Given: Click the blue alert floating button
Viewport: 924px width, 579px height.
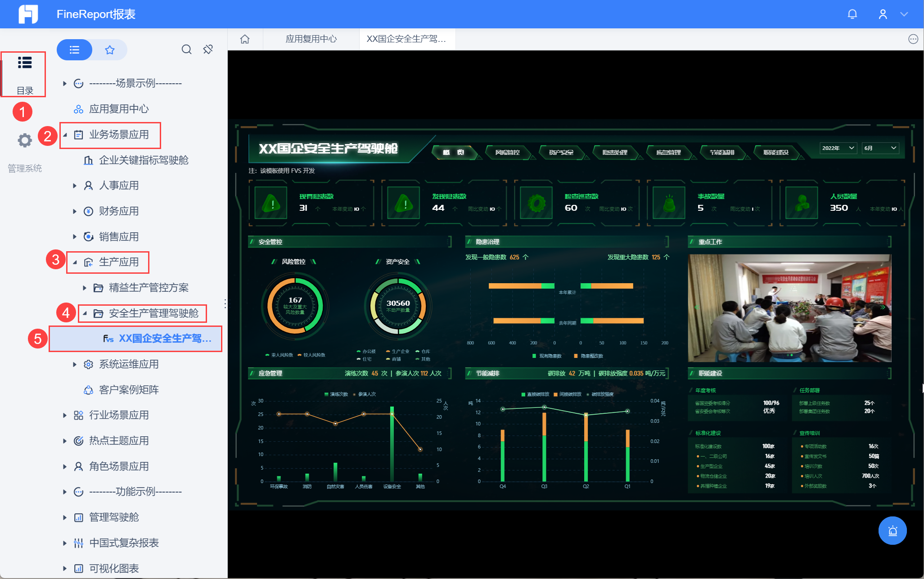Looking at the screenshot, I should coord(892,530).
